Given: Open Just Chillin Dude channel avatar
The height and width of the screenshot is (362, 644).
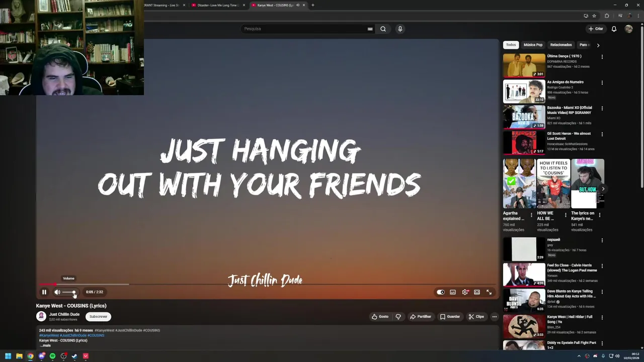Looking at the screenshot, I should click(41, 316).
